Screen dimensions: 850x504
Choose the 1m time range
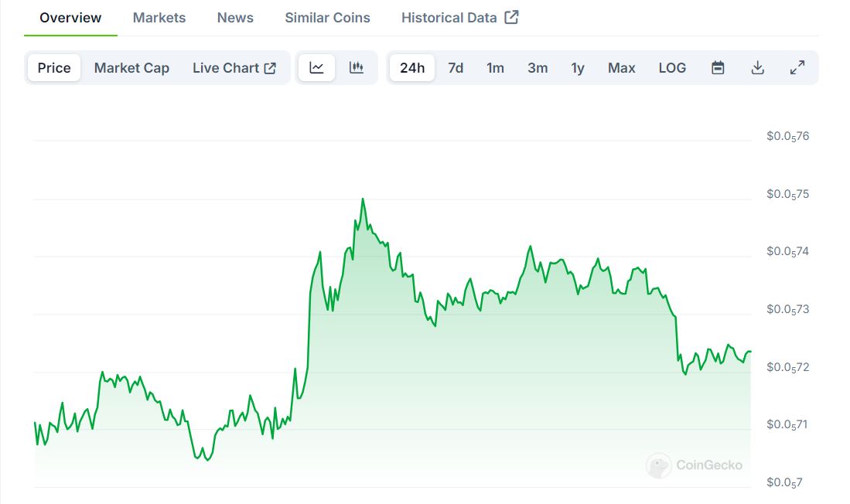click(495, 68)
